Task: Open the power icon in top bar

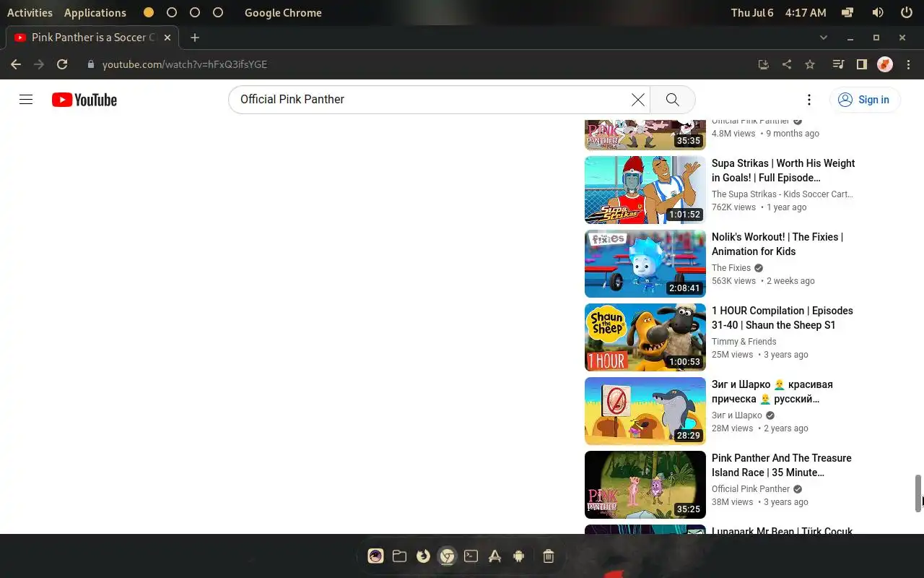Action: click(x=907, y=12)
